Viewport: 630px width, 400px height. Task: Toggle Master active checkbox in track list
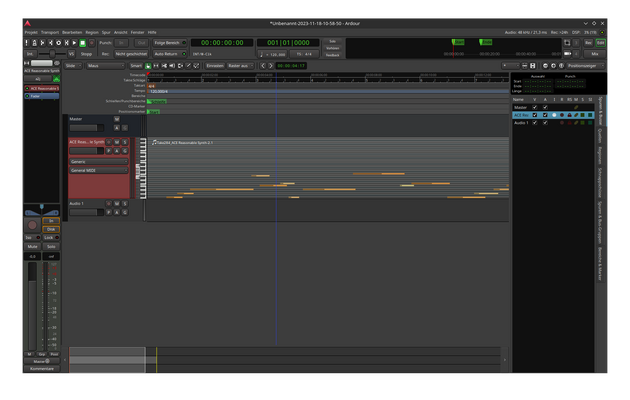point(545,107)
